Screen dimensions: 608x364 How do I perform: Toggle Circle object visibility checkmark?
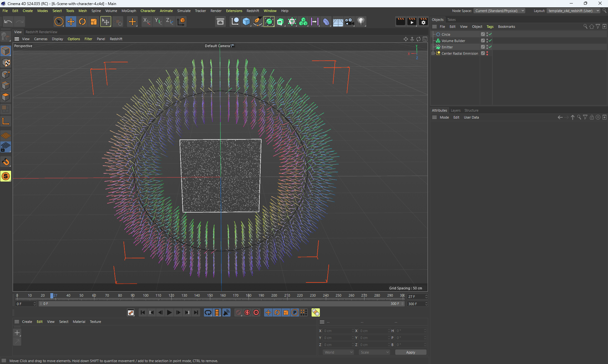490,34
